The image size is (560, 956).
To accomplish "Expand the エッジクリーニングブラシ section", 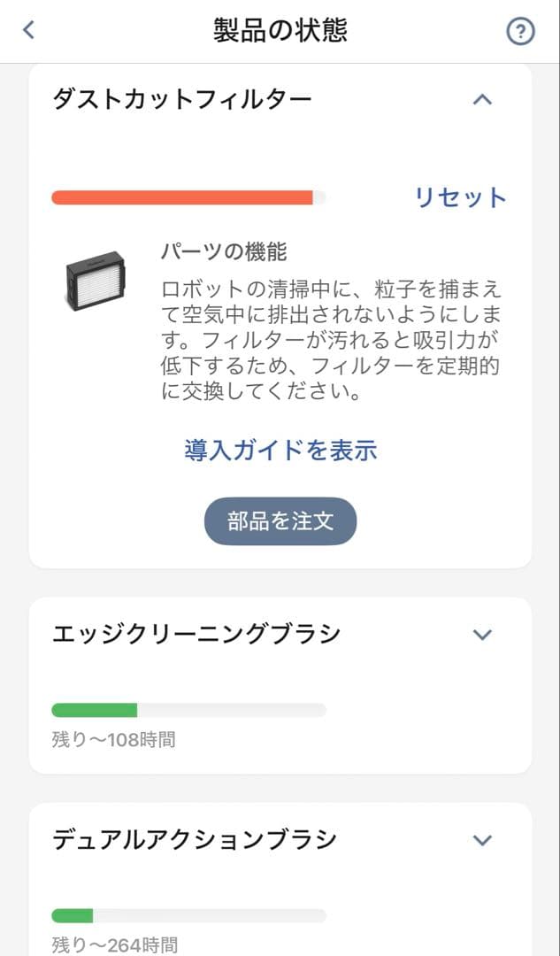I will click(483, 634).
